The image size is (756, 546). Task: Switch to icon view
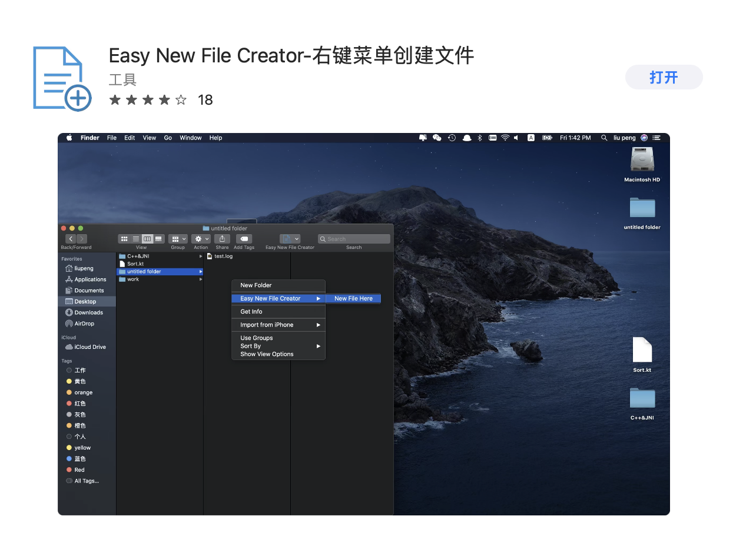tap(124, 239)
